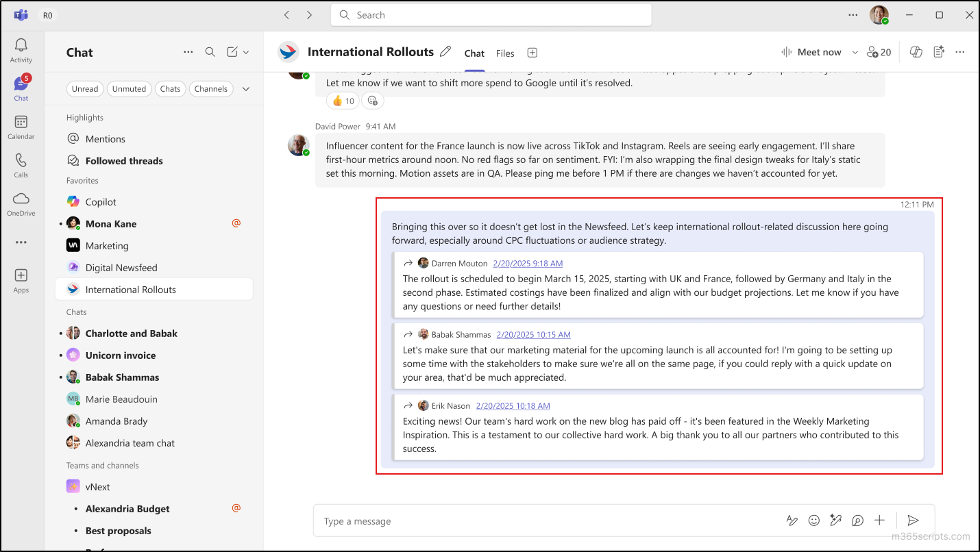Expand the Meet now dropdown chevron
Viewport: 980px width, 552px height.
click(x=854, y=51)
